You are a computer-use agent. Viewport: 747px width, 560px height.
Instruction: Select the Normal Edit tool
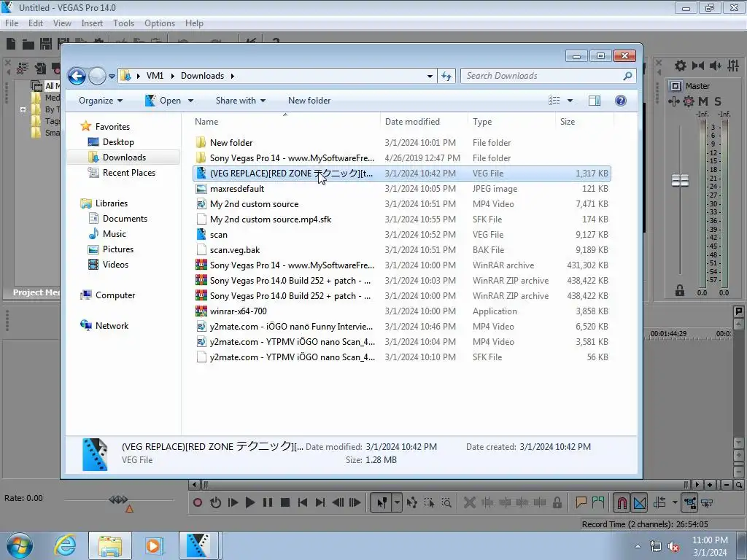tap(382, 502)
